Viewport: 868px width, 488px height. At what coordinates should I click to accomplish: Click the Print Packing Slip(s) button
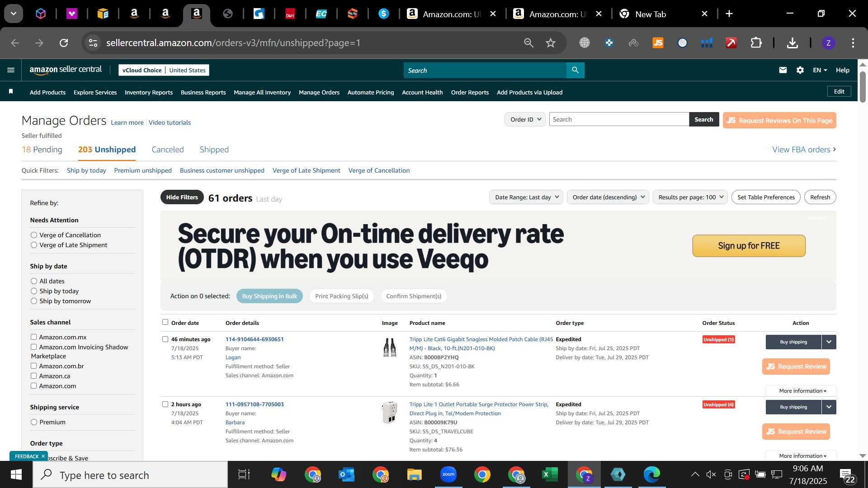[x=341, y=296]
